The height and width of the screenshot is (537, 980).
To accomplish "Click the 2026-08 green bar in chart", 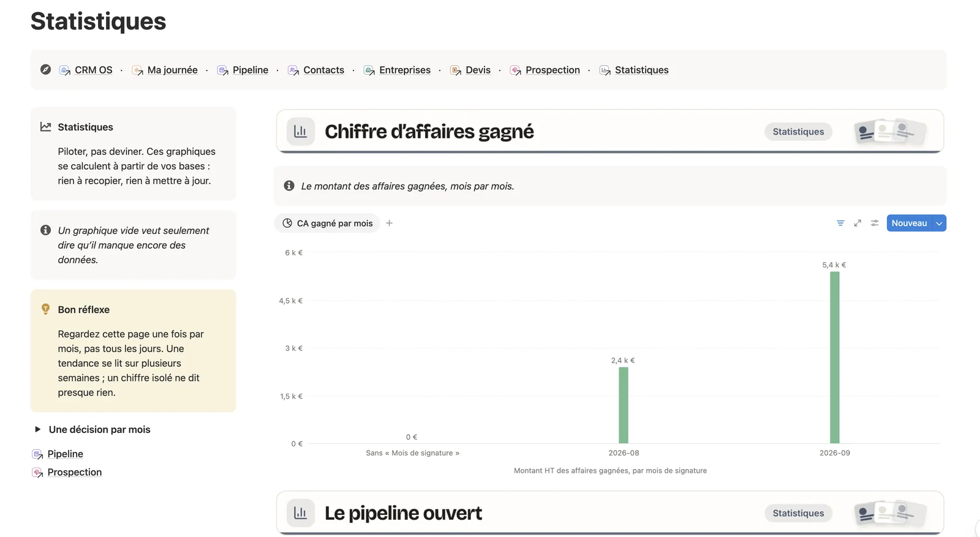I will (x=624, y=405).
